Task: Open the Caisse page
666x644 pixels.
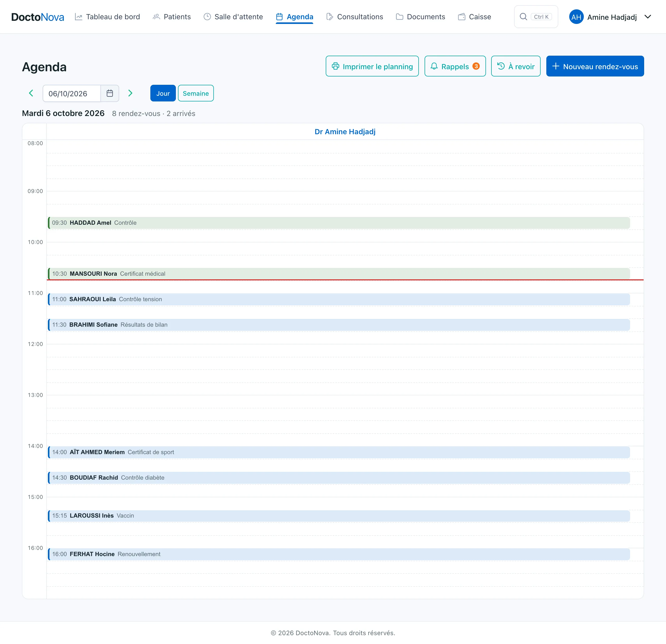Action: tap(474, 17)
